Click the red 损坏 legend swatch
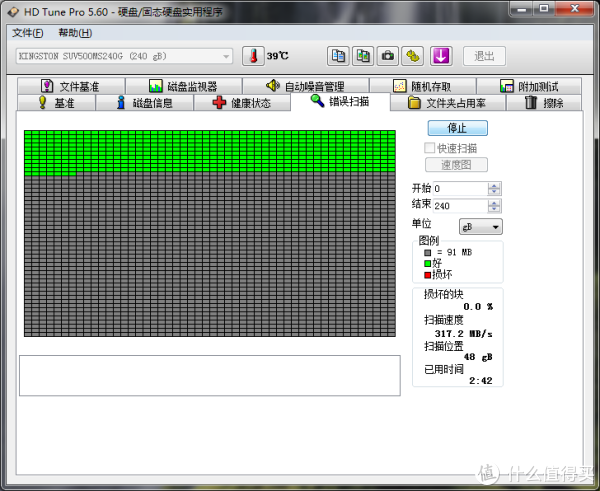The image size is (600, 491). (x=427, y=275)
